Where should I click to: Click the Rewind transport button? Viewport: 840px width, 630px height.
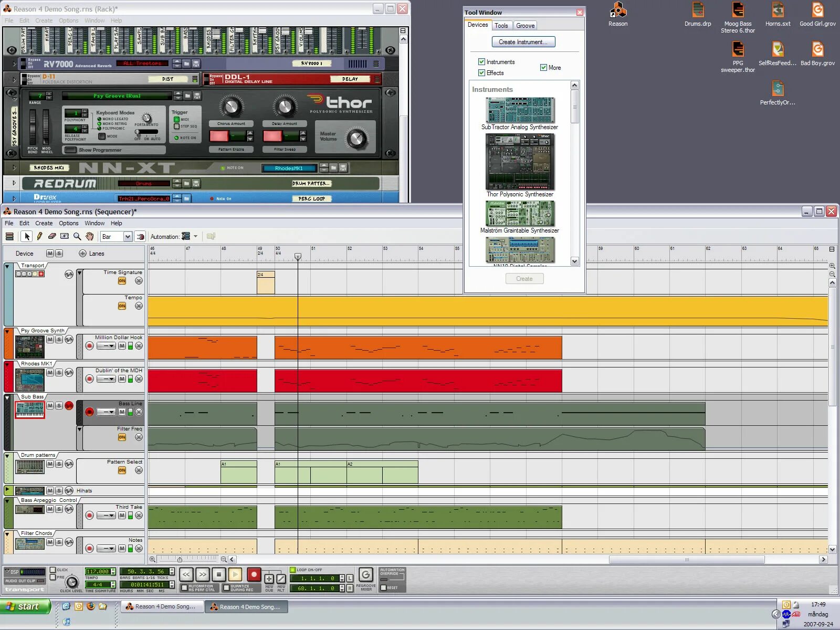186,575
